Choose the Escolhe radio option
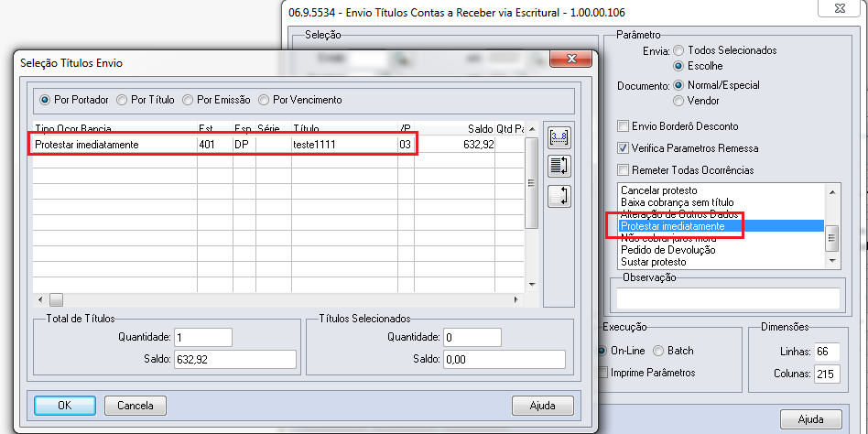The width and height of the screenshot is (868, 434). (x=678, y=66)
